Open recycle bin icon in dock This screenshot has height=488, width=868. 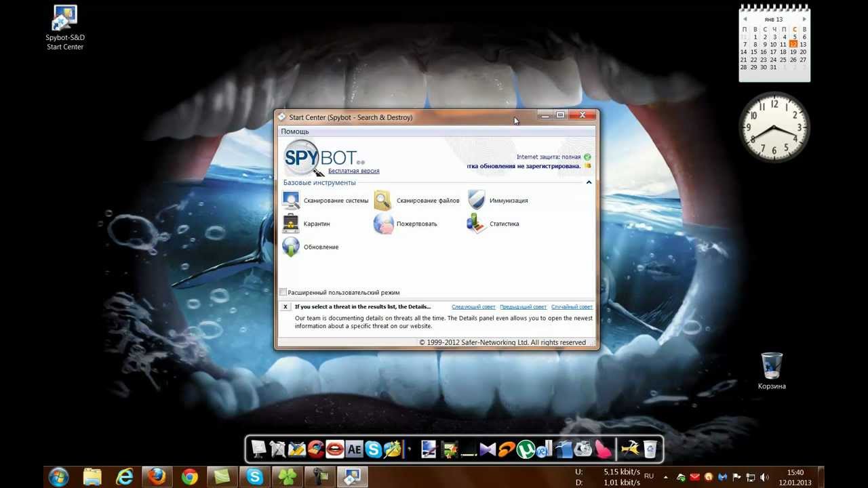point(650,449)
